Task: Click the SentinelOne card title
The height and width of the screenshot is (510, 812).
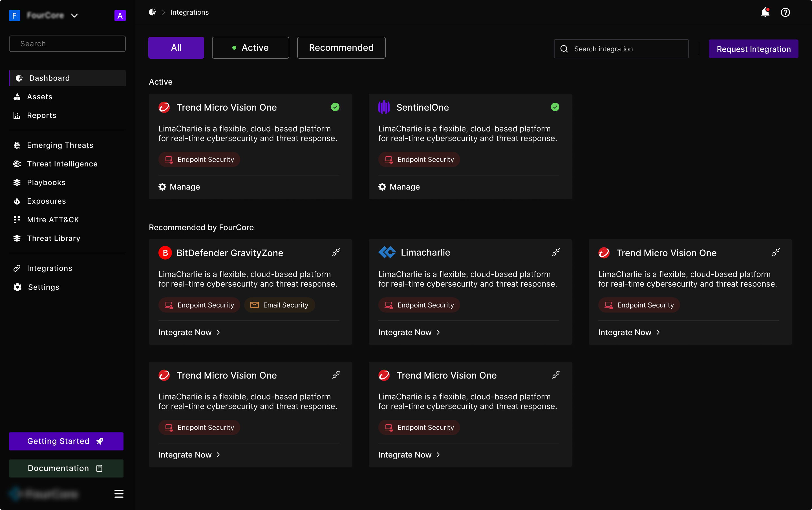Action: pyautogui.click(x=422, y=107)
